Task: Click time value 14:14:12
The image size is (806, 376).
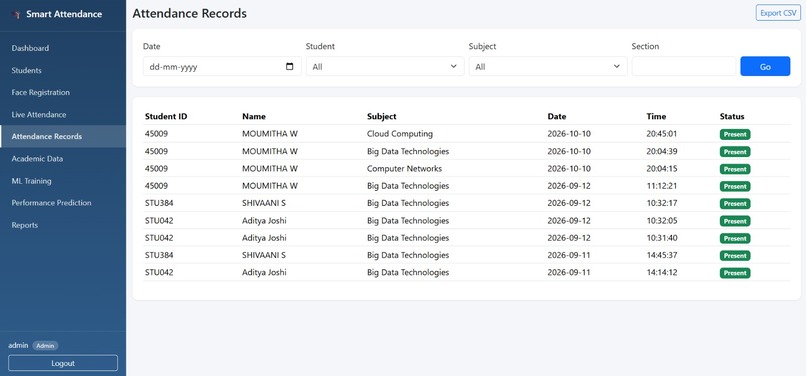Action: tap(662, 273)
